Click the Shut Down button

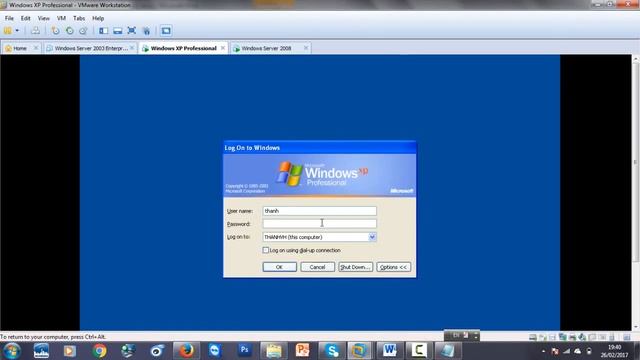point(356,267)
